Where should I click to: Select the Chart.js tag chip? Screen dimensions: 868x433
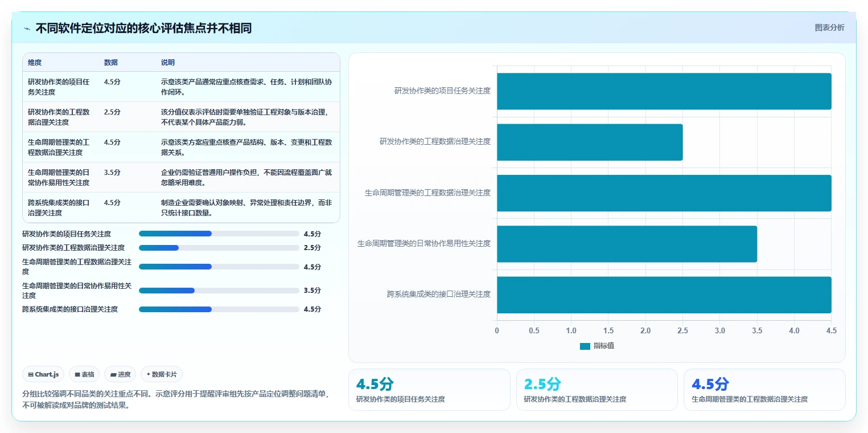[x=43, y=374]
